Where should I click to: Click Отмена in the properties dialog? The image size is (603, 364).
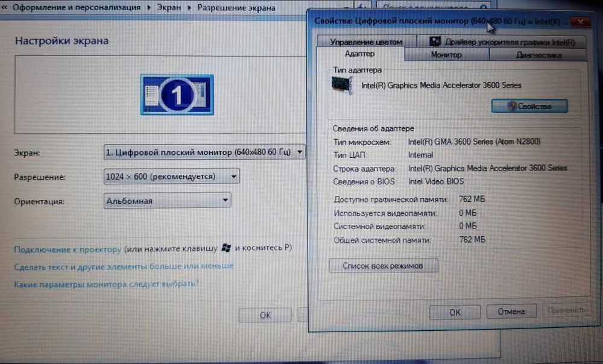pyautogui.click(x=511, y=312)
